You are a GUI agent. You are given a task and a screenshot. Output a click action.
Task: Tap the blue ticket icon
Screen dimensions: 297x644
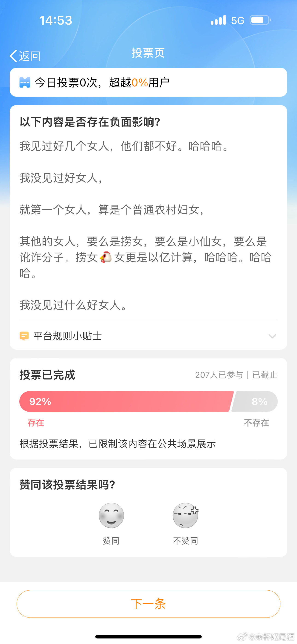[x=25, y=82]
